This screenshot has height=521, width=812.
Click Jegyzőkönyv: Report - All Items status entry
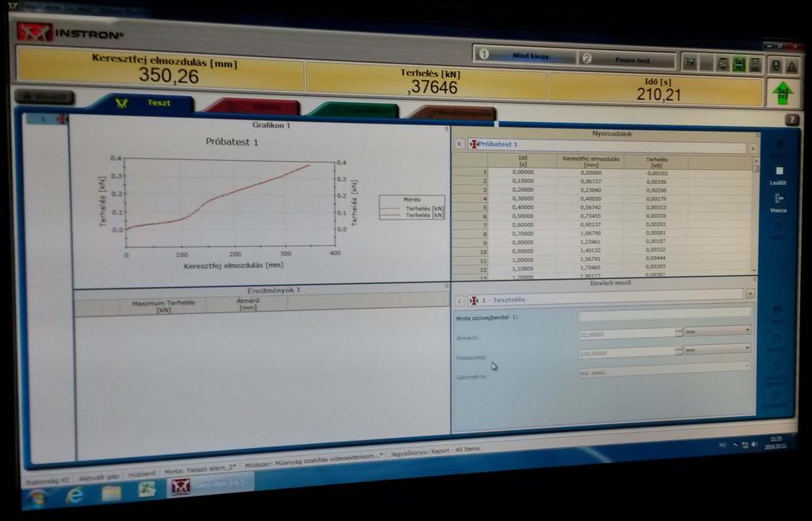[x=435, y=450]
